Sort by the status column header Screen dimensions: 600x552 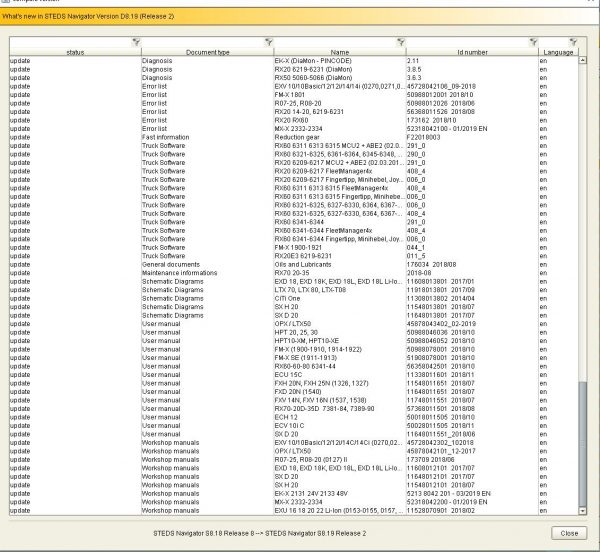point(75,52)
